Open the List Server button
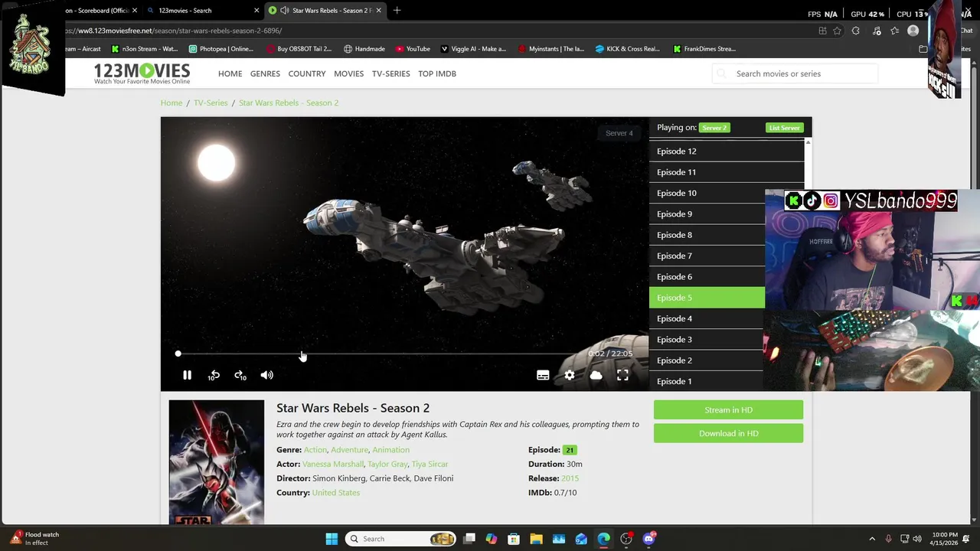Image resolution: width=980 pixels, height=551 pixels. pyautogui.click(x=784, y=128)
